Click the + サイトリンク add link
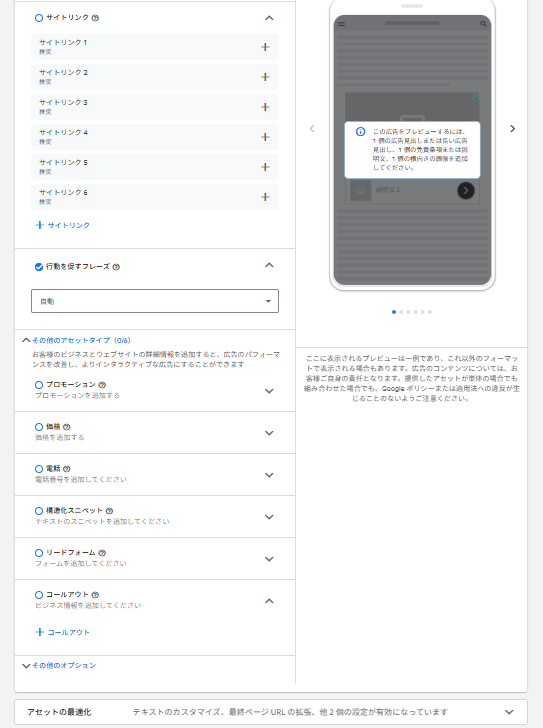The width and height of the screenshot is (543, 728). [x=63, y=225]
